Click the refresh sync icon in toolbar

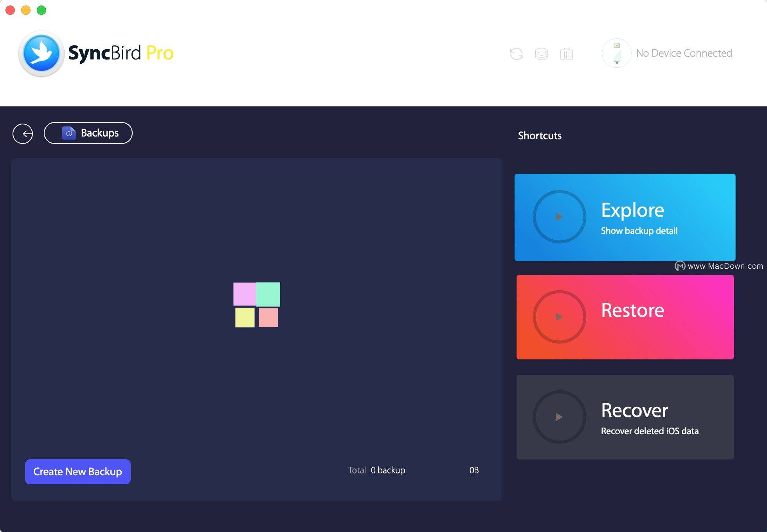(x=516, y=54)
